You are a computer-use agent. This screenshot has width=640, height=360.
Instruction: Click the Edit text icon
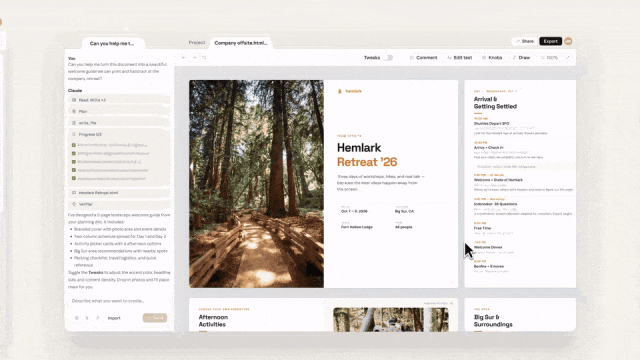point(449,58)
